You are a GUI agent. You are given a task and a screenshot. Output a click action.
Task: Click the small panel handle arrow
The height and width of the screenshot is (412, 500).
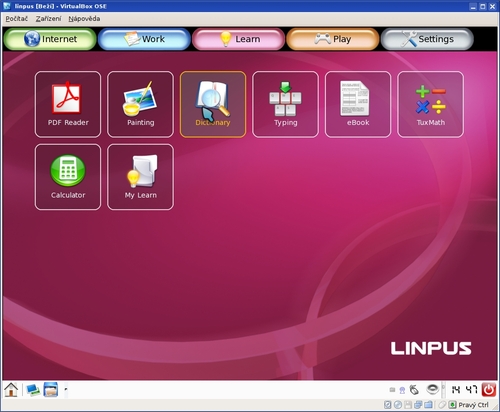click(x=66, y=389)
